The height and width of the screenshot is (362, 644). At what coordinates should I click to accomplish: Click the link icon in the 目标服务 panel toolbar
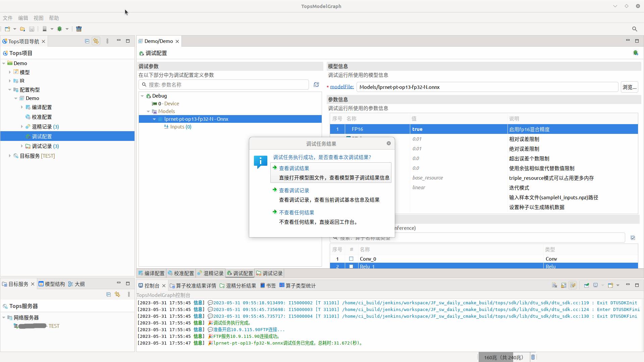pos(117,294)
